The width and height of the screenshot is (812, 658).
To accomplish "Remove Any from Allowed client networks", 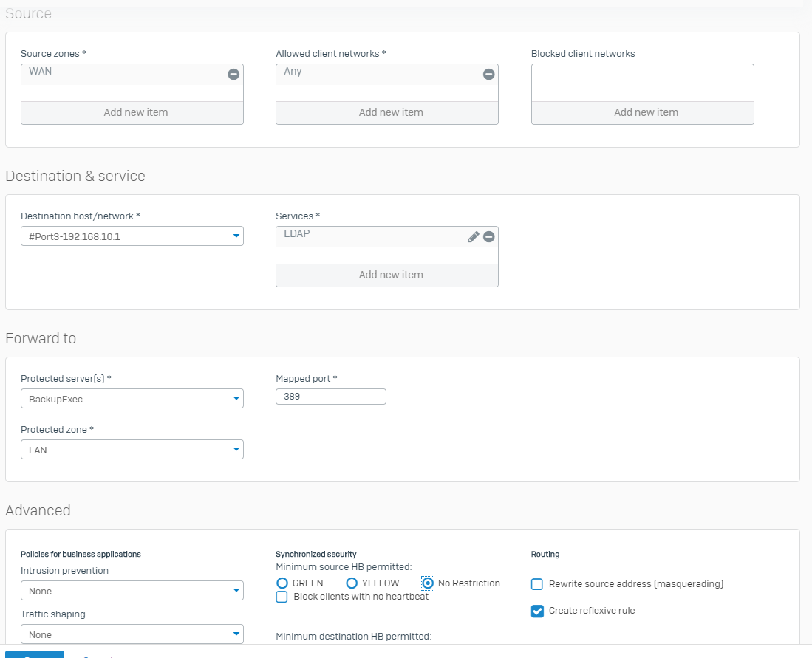I will click(488, 74).
